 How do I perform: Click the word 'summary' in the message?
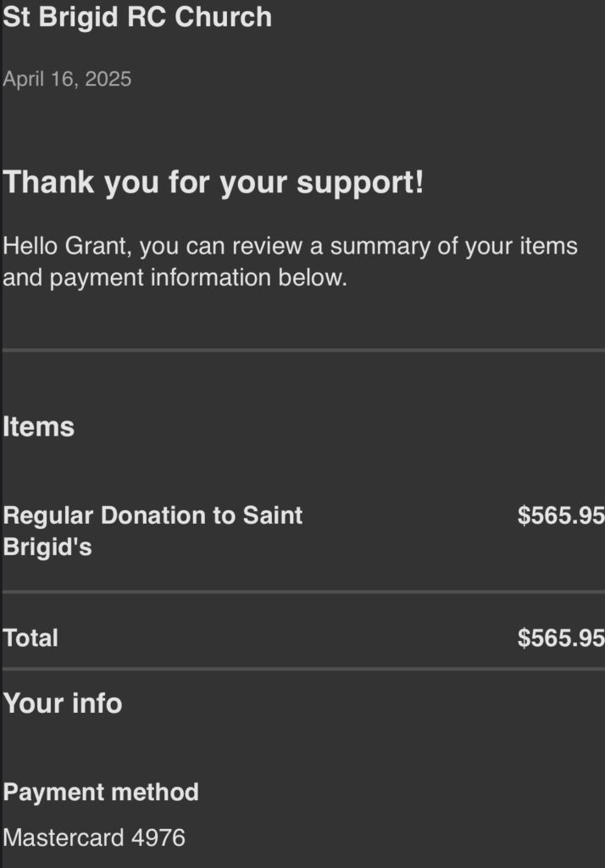[x=380, y=247]
